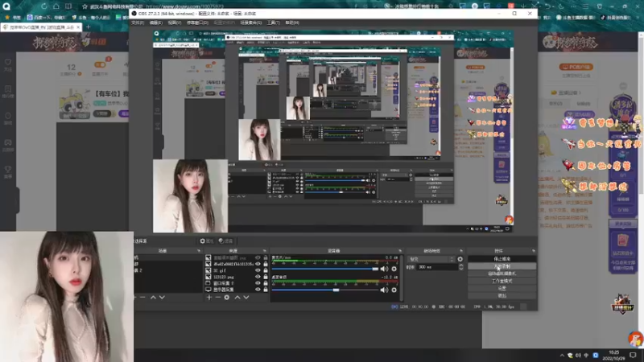Toggle visibility of 窗口采集 2 source

[258, 283]
